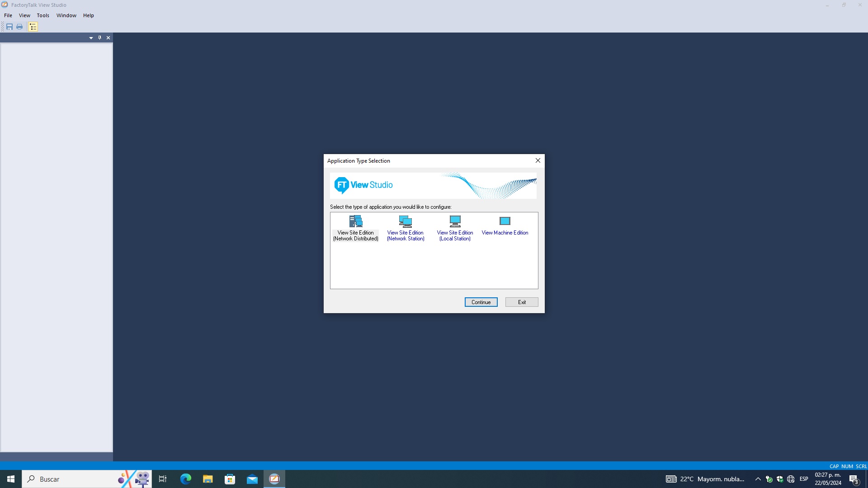The width and height of the screenshot is (868, 488).
Task: Open the Window menu
Action: click(x=66, y=15)
